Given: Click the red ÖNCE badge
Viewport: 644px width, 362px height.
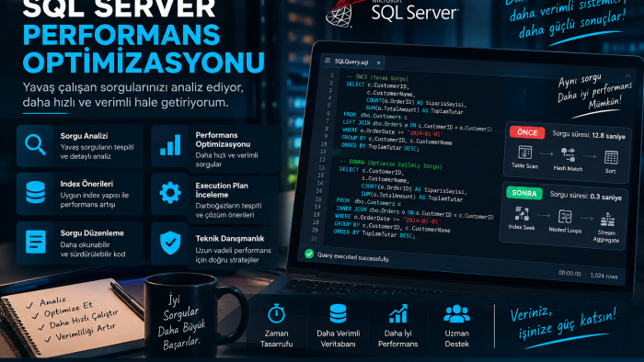Looking at the screenshot, I should click(527, 132).
